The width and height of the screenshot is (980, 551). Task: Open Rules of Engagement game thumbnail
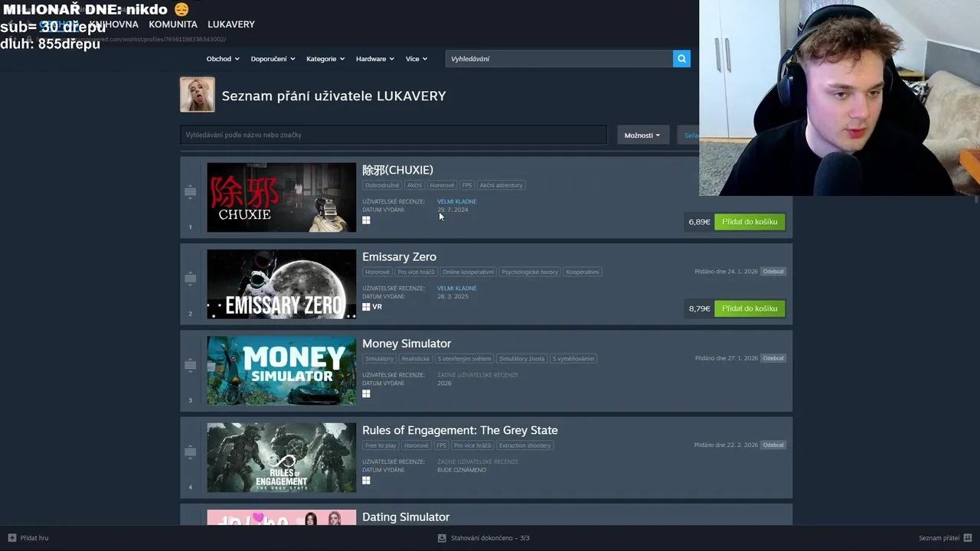282,458
